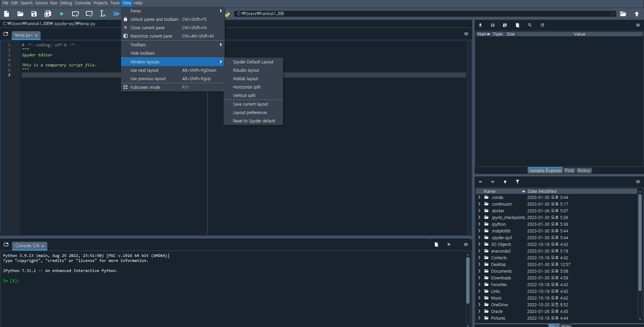
Task: Click Save data icon in Variable Explorer
Action: pyautogui.click(x=493, y=25)
